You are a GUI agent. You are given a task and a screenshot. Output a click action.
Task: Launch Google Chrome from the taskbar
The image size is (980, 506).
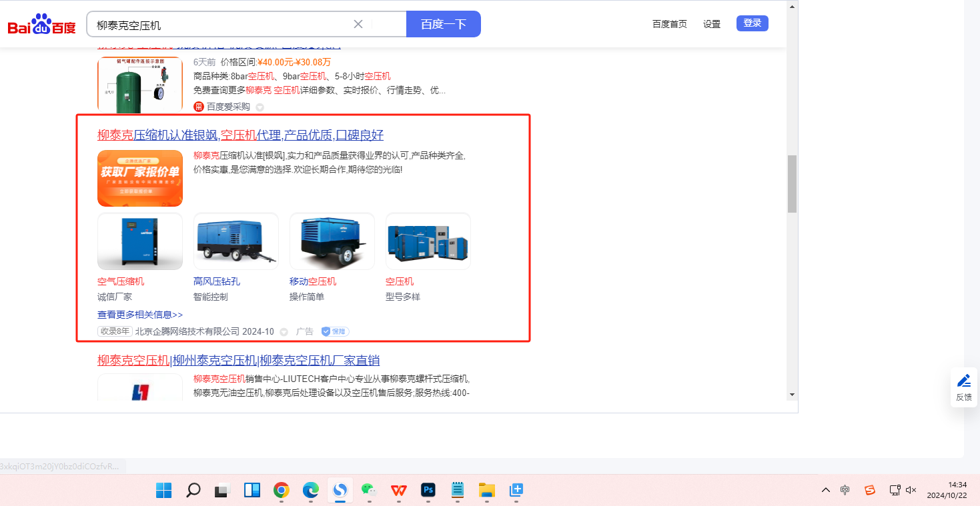pyautogui.click(x=282, y=491)
